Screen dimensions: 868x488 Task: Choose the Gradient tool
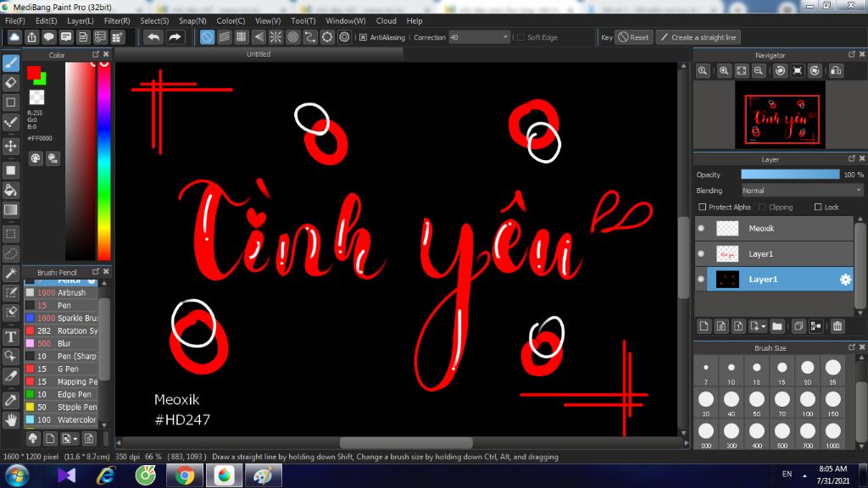(x=11, y=210)
